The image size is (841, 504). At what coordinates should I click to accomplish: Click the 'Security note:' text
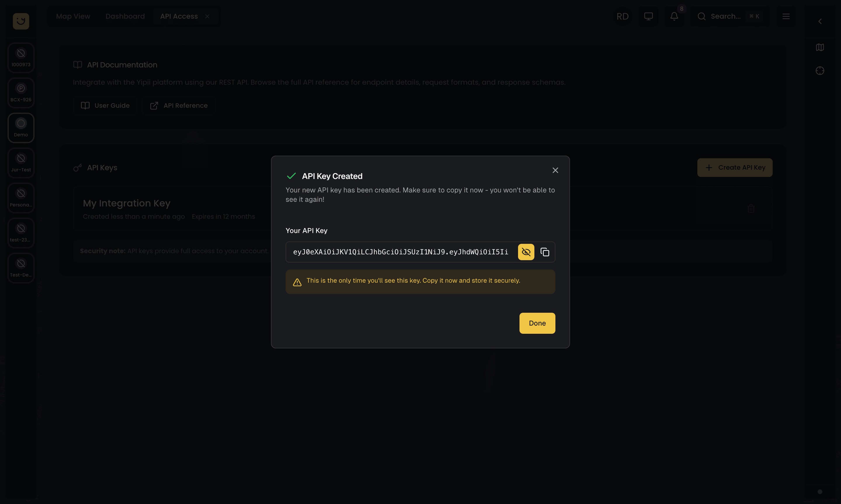coord(102,251)
